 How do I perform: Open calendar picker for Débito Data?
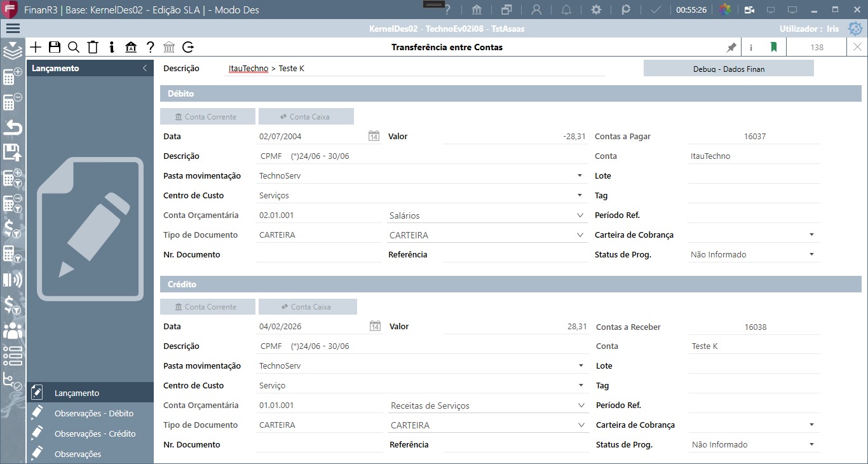374,136
